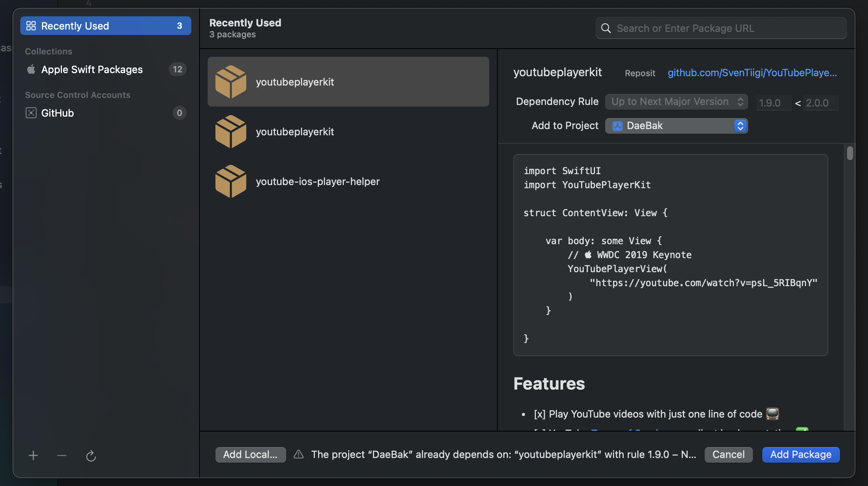Edit the 2.0.0 maximum version field
Viewport: 868px width, 486px height.
[x=821, y=103]
